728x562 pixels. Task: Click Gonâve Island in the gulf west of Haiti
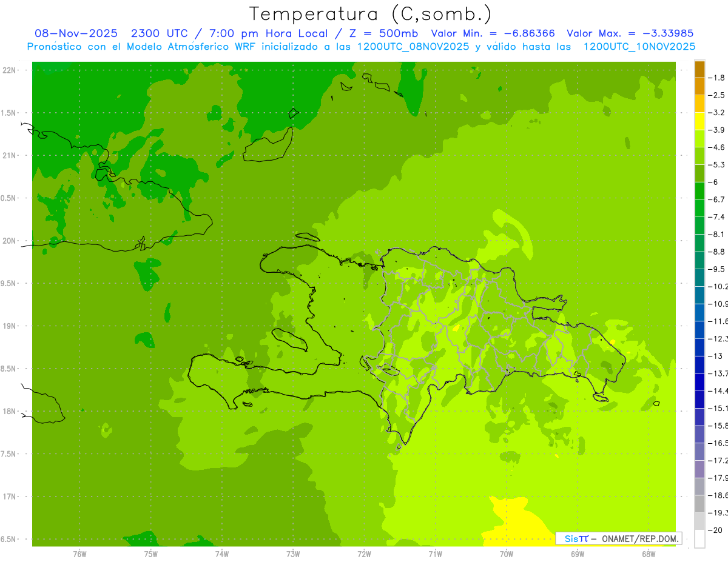coord(291,339)
